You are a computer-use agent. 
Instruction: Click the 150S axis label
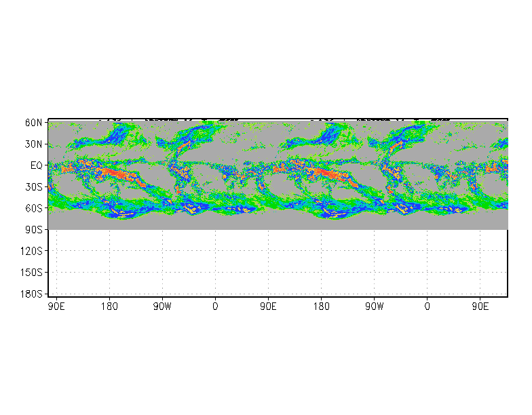tap(31, 273)
